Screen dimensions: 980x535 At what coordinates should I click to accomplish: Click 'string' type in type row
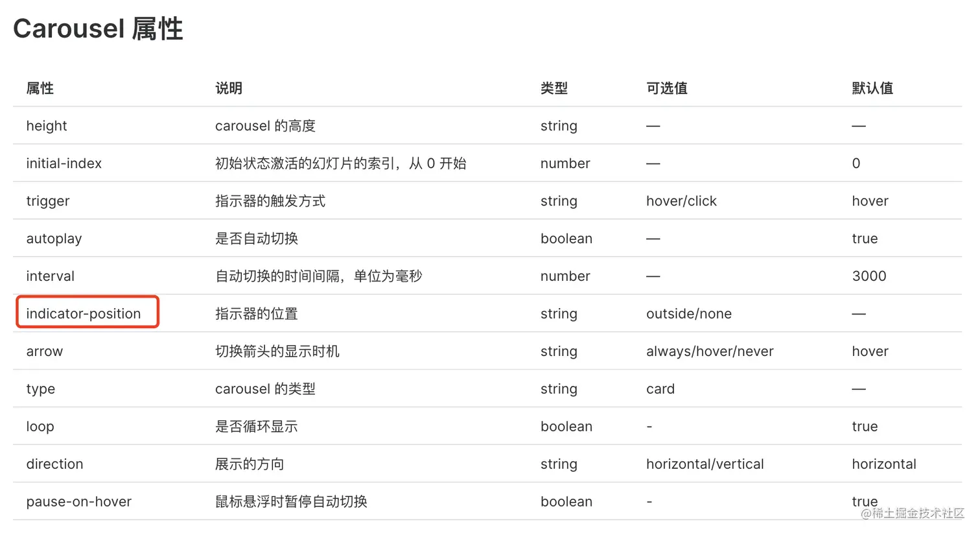559,389
